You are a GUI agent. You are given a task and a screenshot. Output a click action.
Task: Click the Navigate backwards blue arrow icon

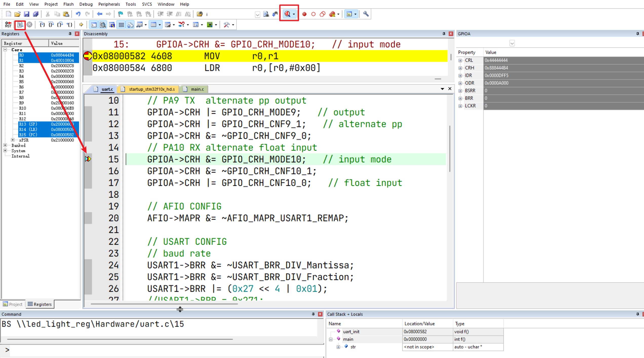click(x=100, y=14)
